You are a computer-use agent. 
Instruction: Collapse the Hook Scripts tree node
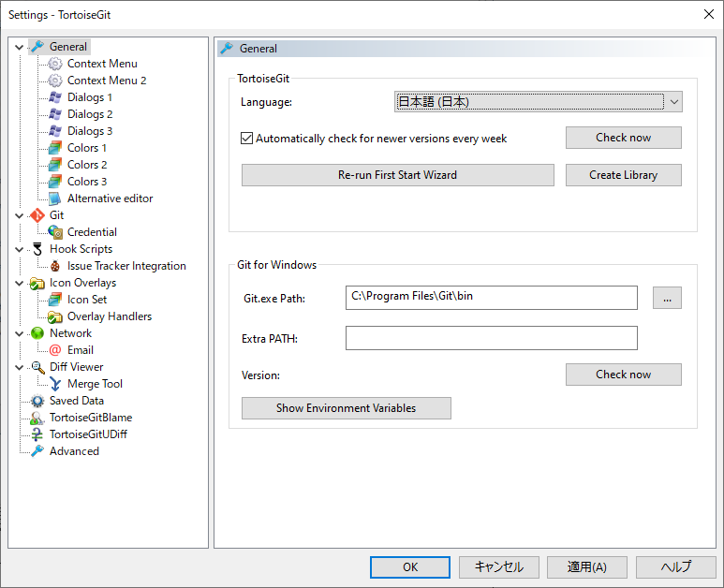click(19, 249)
